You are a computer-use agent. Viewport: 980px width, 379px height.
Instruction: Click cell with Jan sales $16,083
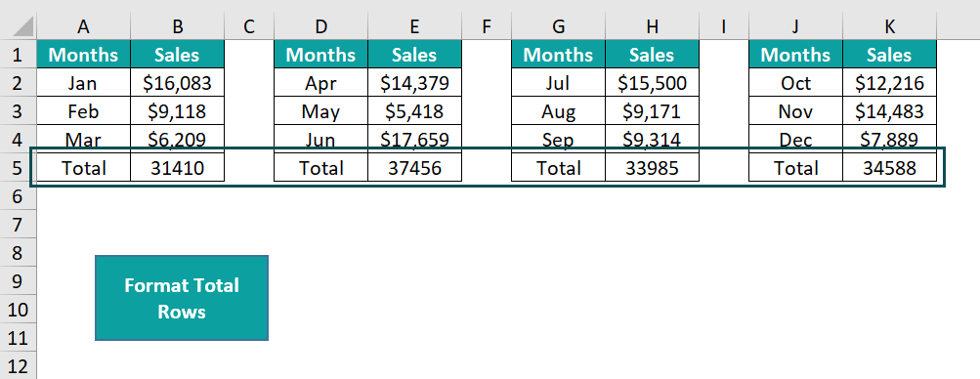(x=177, y=82)
